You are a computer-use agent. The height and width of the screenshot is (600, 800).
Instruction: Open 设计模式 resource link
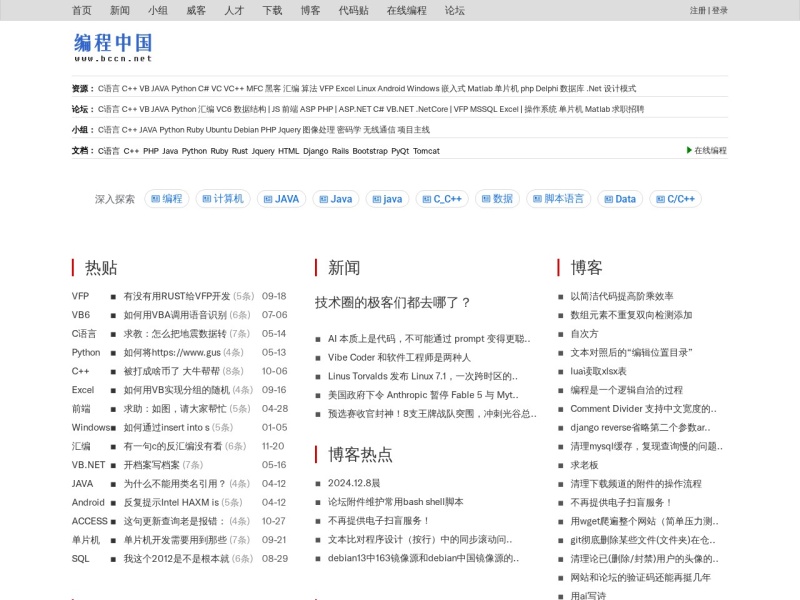pyautogui.click(x=620, y=88)
